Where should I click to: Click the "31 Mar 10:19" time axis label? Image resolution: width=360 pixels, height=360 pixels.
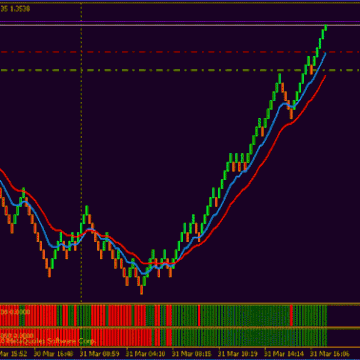click(x=238, y=353)
